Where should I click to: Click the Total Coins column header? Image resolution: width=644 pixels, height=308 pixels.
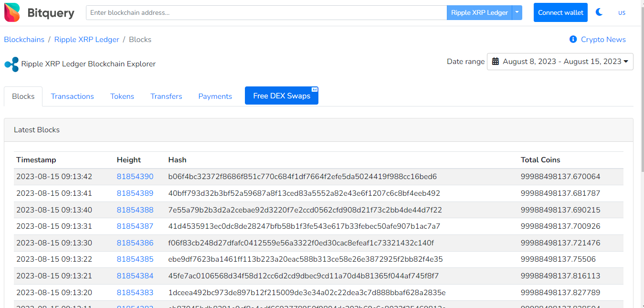coord(540,160)
